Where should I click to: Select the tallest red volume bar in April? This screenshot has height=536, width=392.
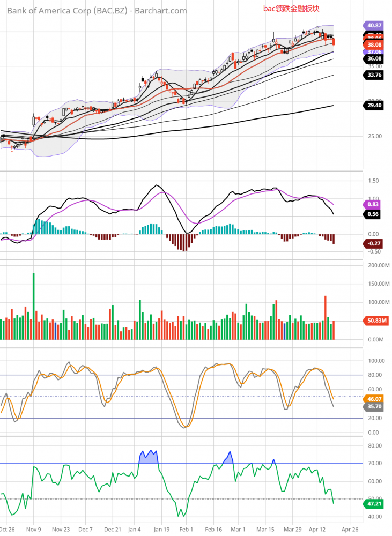tap(325, 317)
